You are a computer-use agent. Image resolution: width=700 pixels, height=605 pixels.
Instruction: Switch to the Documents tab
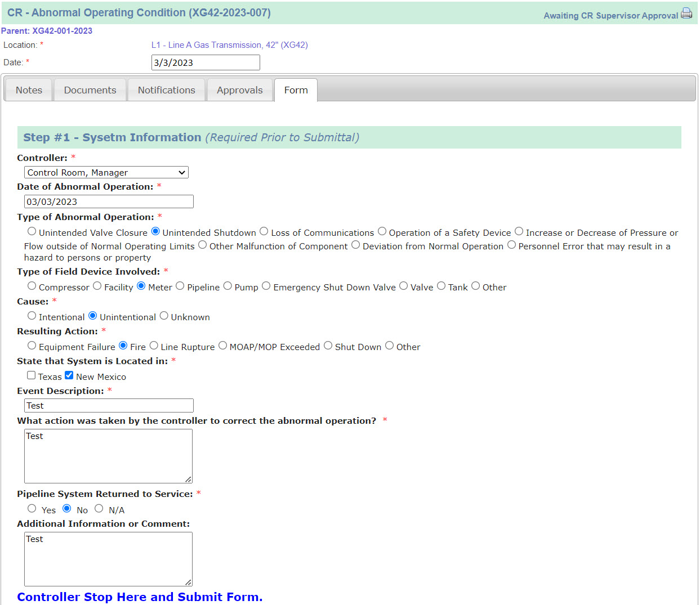[x=90, y=90]
